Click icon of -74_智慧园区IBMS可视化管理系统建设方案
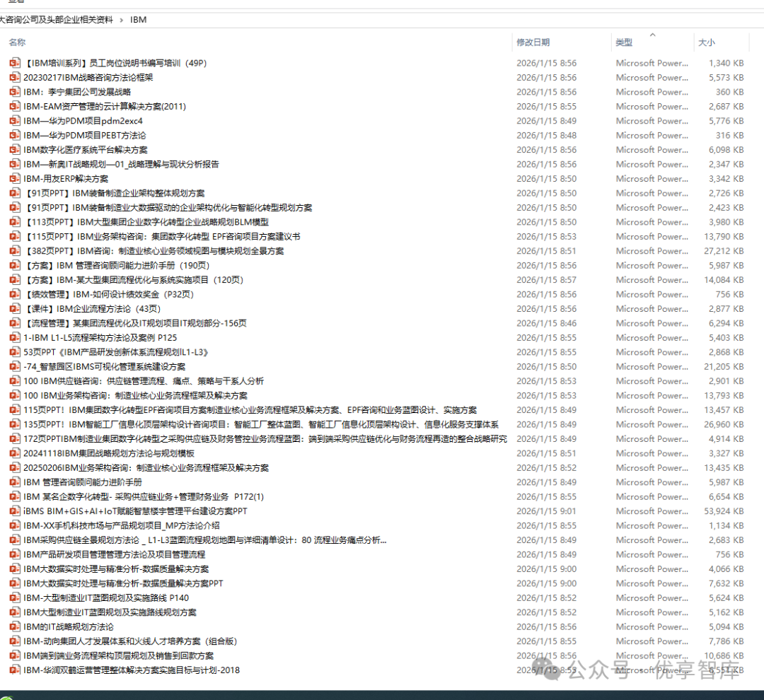 click(15, 366)
